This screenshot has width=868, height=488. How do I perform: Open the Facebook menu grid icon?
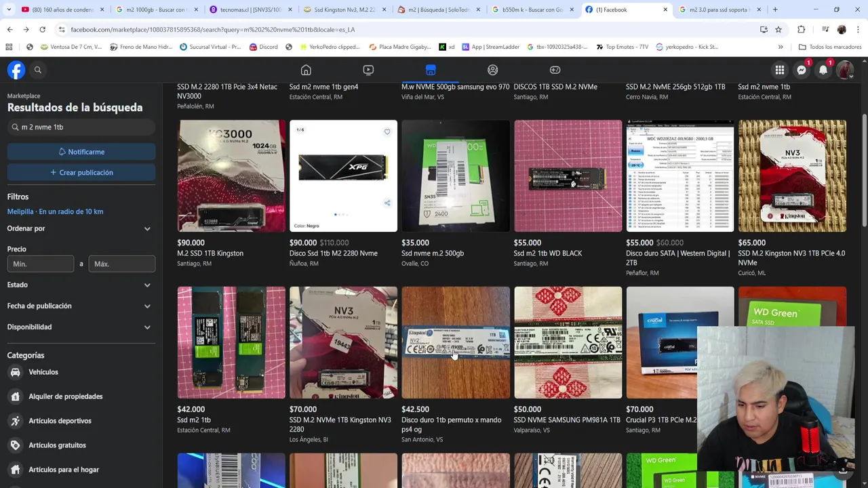780,70
